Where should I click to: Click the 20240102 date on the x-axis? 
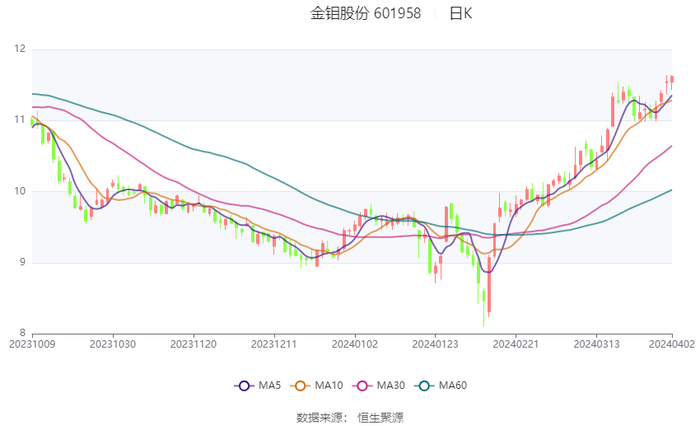354,343
